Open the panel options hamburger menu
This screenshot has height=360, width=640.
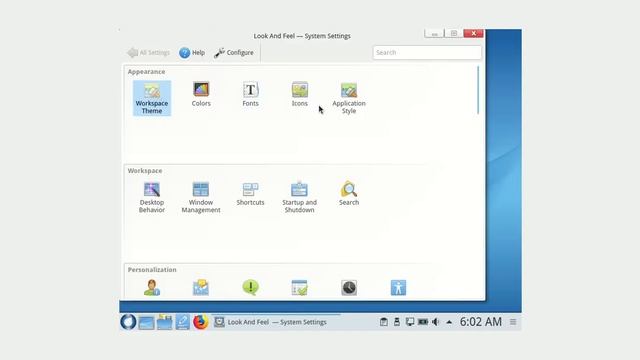coord(513,322)
